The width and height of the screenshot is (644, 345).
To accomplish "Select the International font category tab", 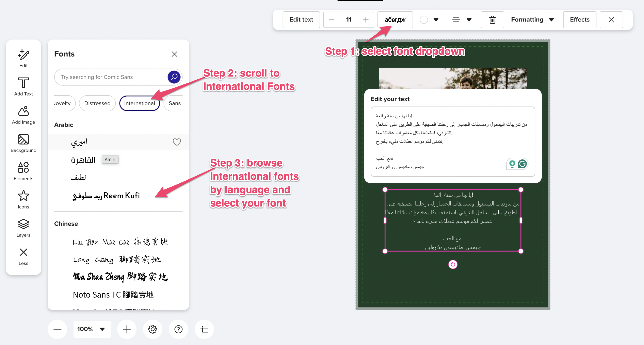I will 139,103.
